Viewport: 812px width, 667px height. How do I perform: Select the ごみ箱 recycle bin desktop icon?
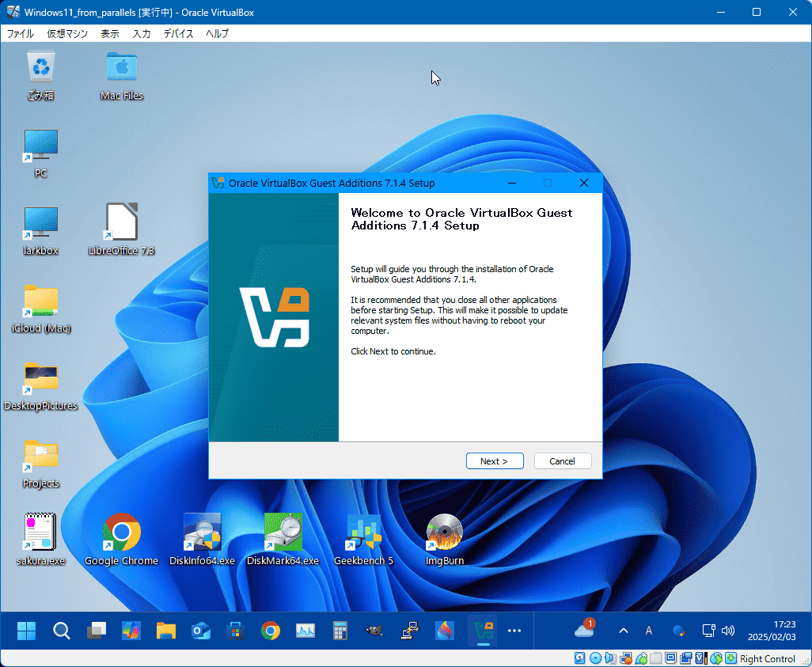(x=40, y=76)
